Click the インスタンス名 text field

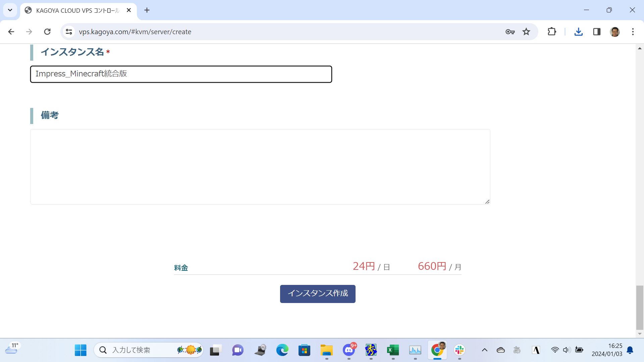pyautogui.click(x=181, y=74)
